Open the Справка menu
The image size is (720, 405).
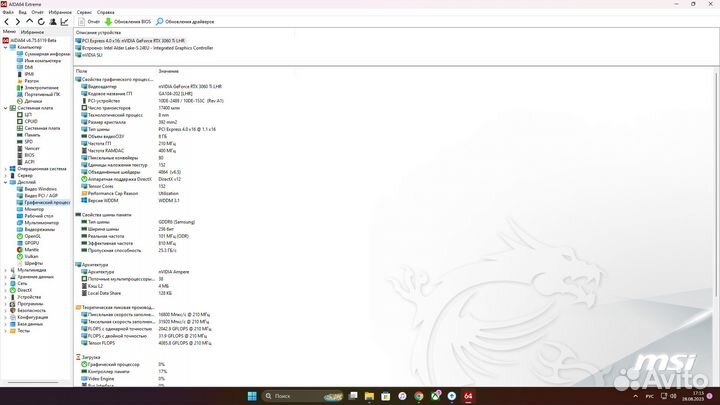[106, 12]
